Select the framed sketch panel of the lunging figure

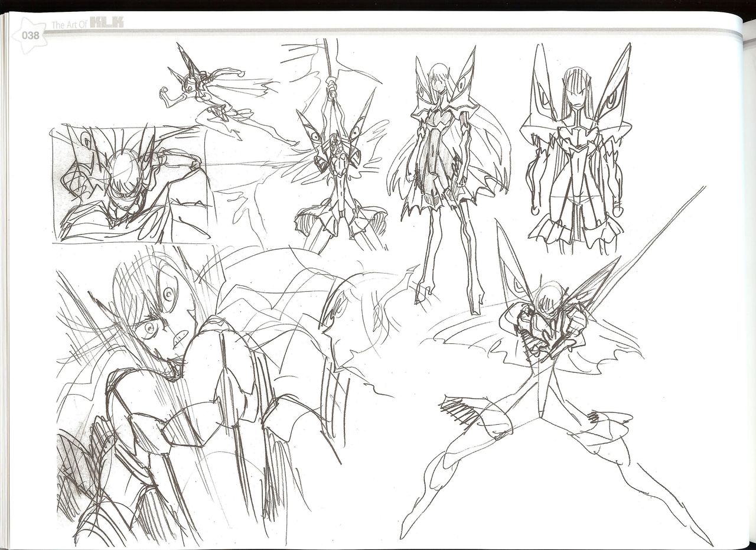(x=130, y=183)
